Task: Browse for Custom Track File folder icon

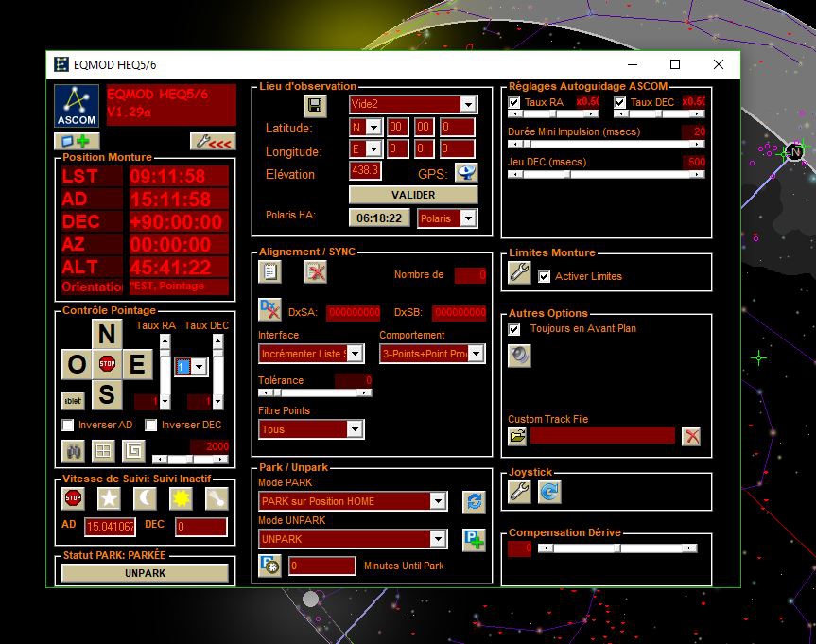Action: coord(517,436)
